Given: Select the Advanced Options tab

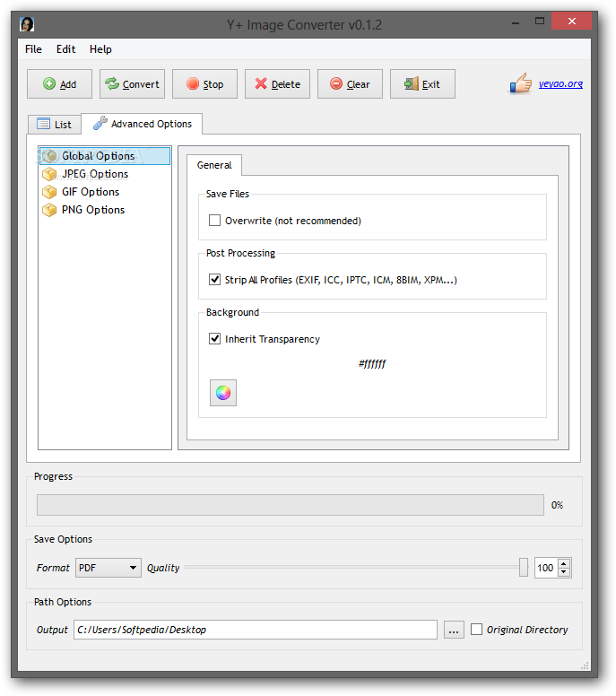Looking at the screenshot, I should [x=142, y=124].
